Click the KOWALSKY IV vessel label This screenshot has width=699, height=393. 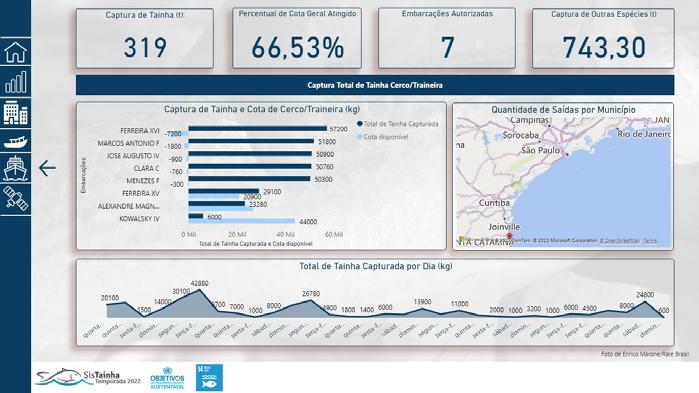[139, 219]
